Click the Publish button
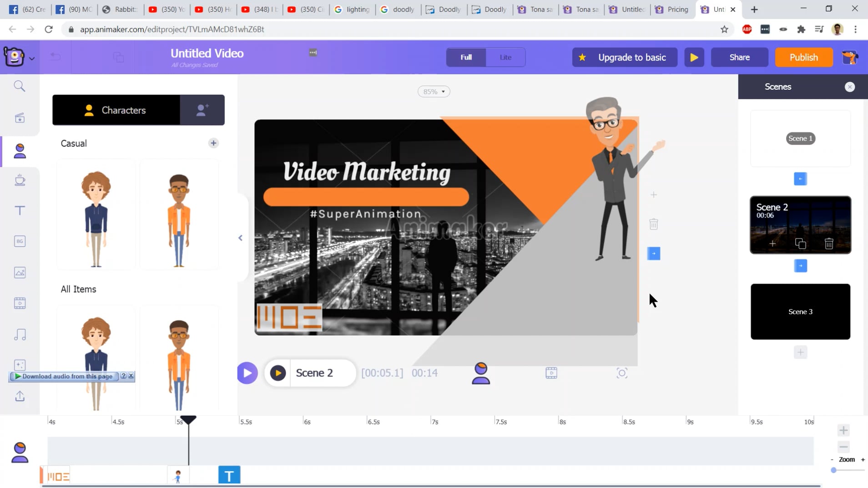The height and width of the screenshot is (488, 868). point(803,57)
